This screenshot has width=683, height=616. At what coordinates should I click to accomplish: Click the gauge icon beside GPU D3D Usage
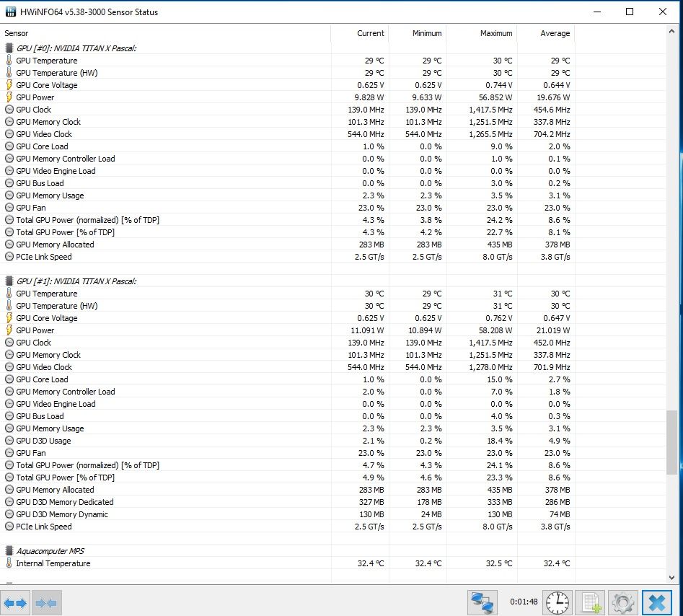pyautogui.click(x=9, y=441)
